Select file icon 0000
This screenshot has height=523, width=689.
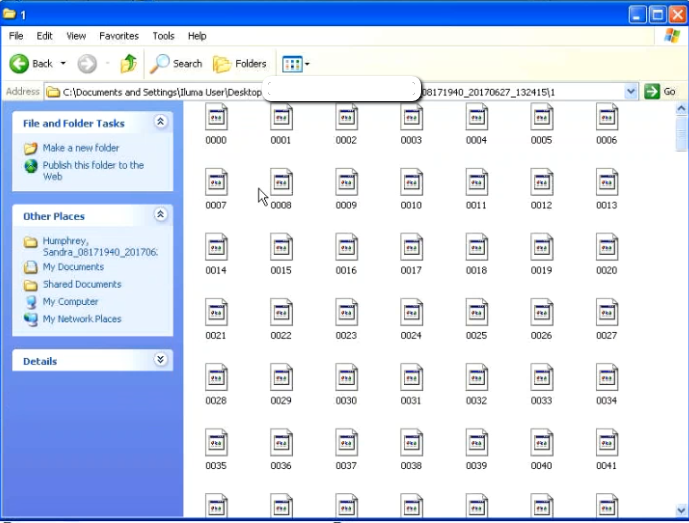click(216, 116)
